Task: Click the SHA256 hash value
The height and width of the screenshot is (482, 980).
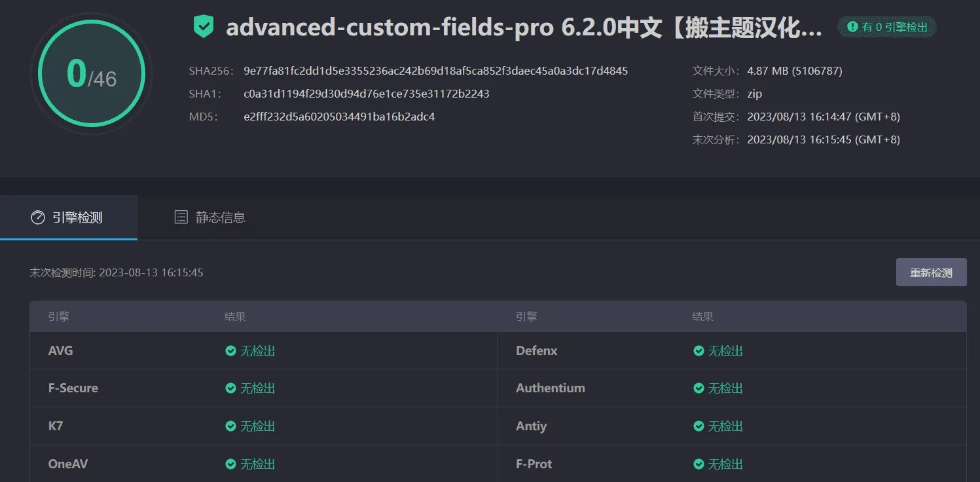Action: click(436, 71)
